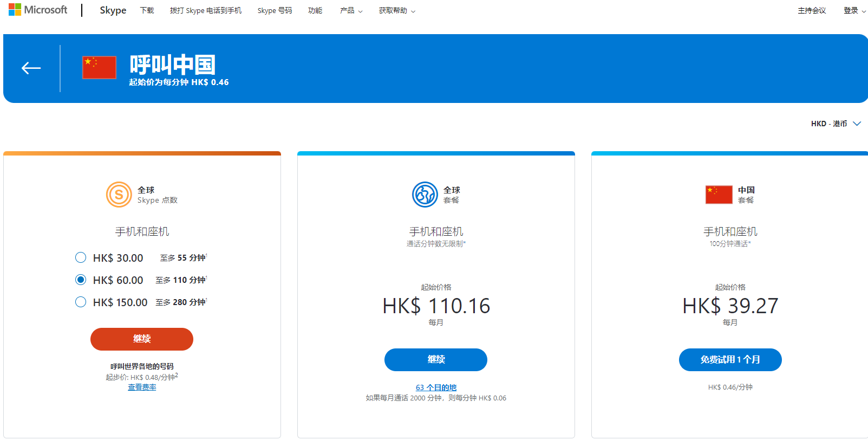Click the 至多 280 分钟 label

click(x=181, y=302)
